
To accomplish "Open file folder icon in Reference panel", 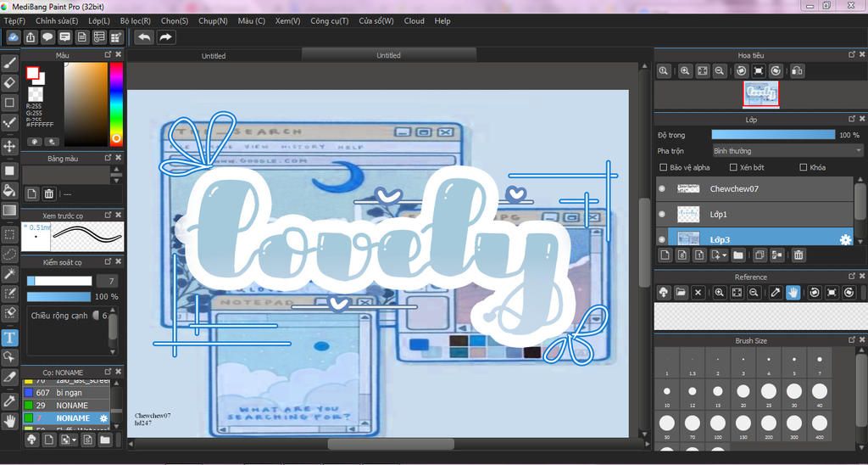I will tap(681, 292).
